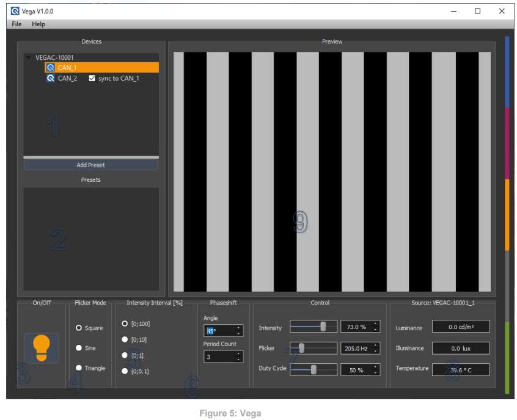
Task: Select the Triangle flicker mode
Action: coord(78,367)
